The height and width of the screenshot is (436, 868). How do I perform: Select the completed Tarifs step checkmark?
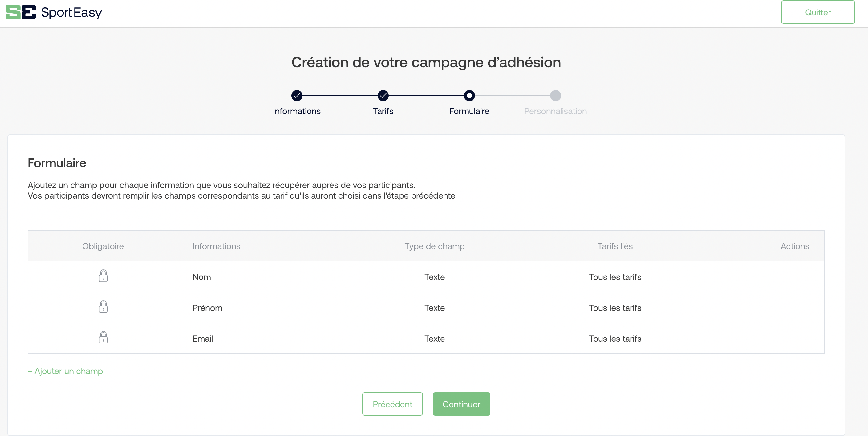383,96
